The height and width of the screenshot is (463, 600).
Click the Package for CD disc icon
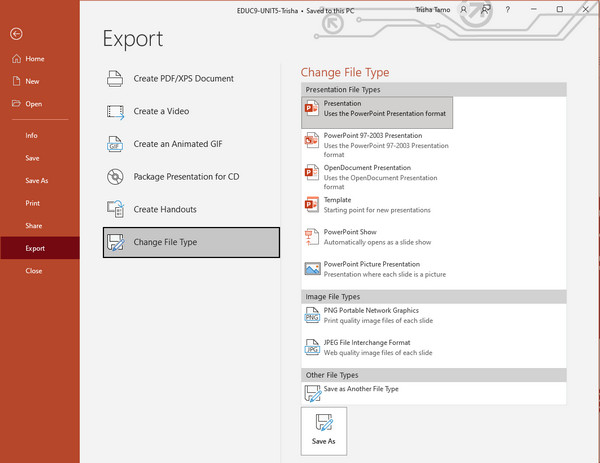[x=115, y=177]
